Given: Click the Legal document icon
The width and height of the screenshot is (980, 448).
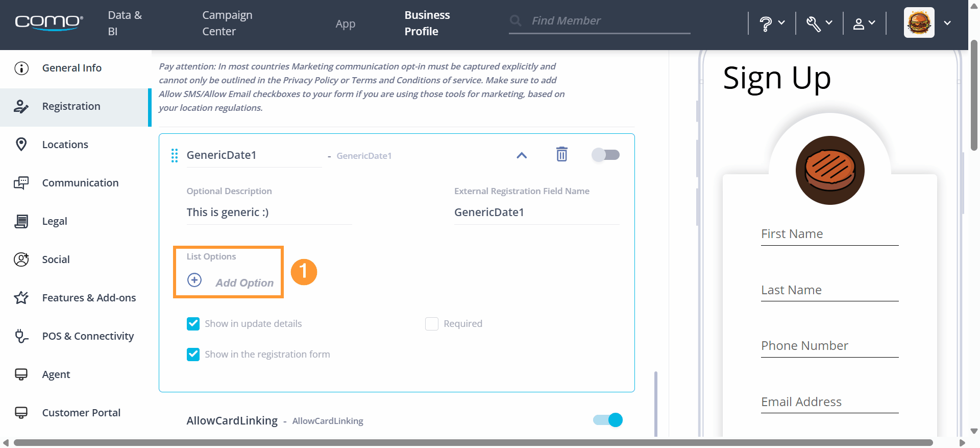Looking at the screenshot, I should 21,221.
